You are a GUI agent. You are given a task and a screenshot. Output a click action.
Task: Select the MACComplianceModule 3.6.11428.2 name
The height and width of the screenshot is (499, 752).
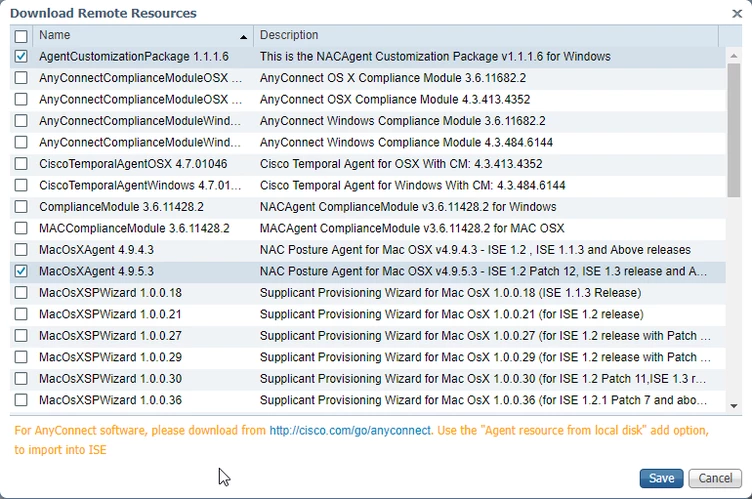click(134, 228)
